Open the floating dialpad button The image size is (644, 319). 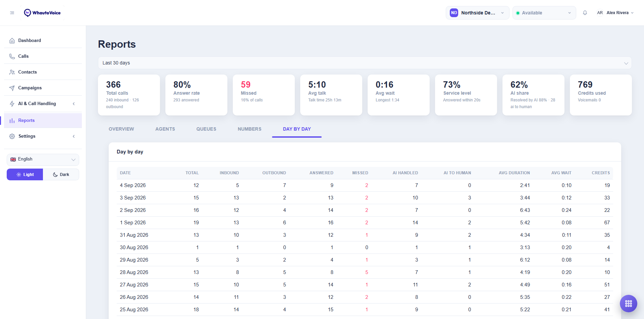tap(629, 304)
